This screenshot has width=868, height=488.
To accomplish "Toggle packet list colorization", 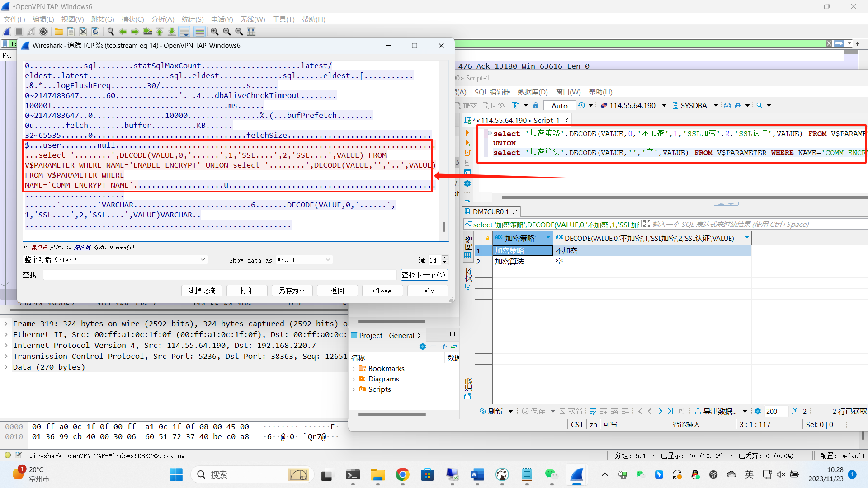I will [199, 32].
